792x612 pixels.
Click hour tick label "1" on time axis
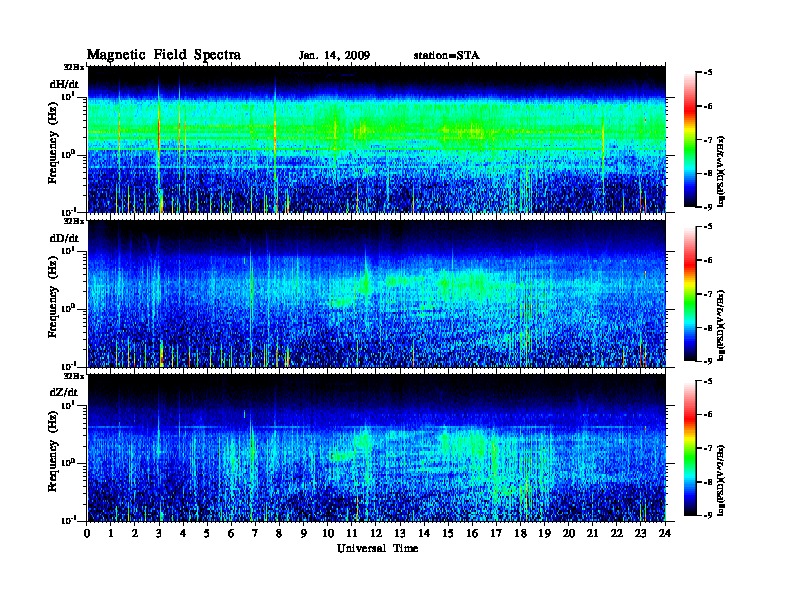click(111, 533)
